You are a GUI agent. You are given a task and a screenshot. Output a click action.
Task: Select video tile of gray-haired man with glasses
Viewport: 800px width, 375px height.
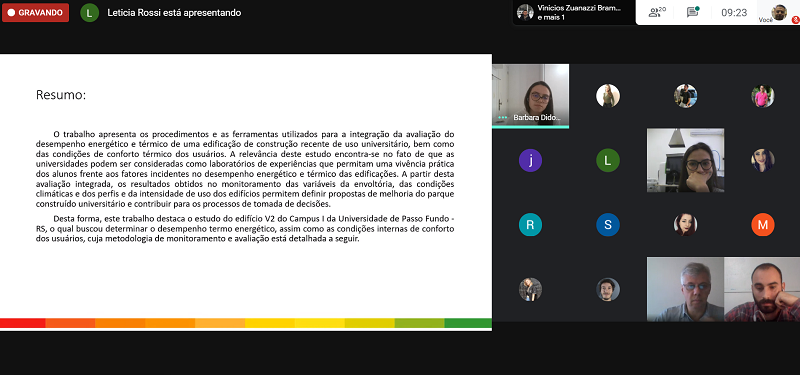685,289
